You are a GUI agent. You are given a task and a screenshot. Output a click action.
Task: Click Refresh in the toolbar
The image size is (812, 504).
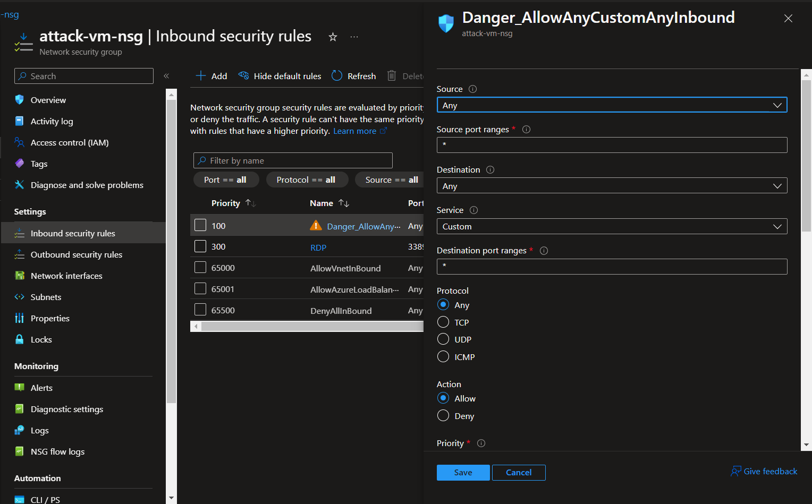click(x=353, y=76)
